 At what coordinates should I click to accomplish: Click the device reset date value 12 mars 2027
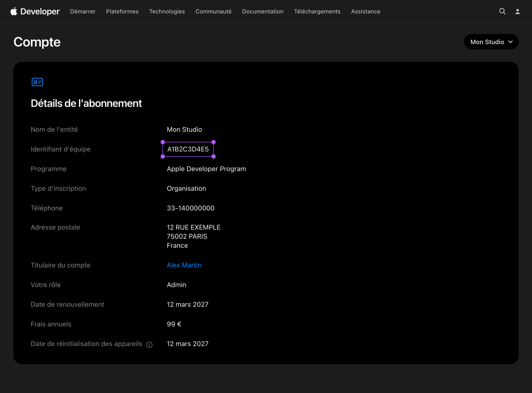tap(188, 344)
